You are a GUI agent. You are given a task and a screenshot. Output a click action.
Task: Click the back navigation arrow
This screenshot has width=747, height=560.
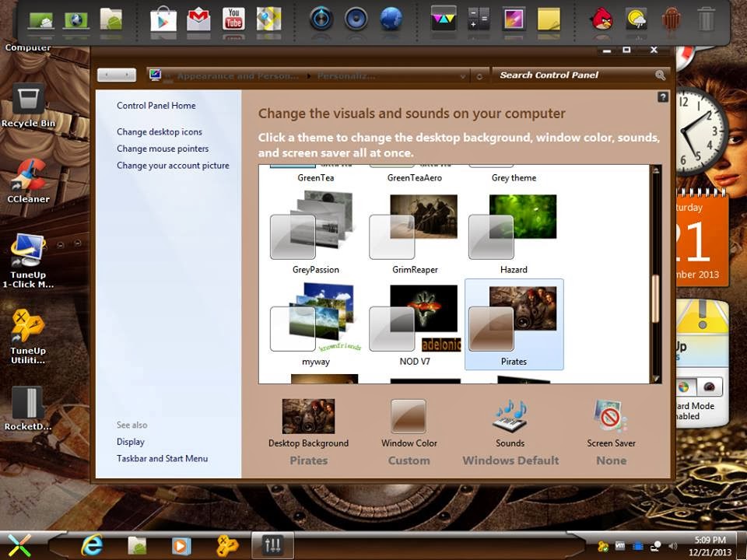[x=107, y=75]
